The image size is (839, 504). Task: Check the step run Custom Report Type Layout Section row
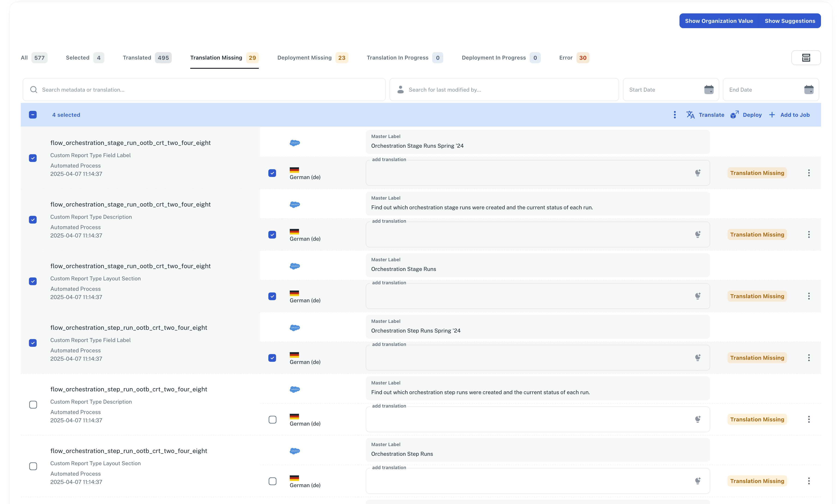[33, 466]
